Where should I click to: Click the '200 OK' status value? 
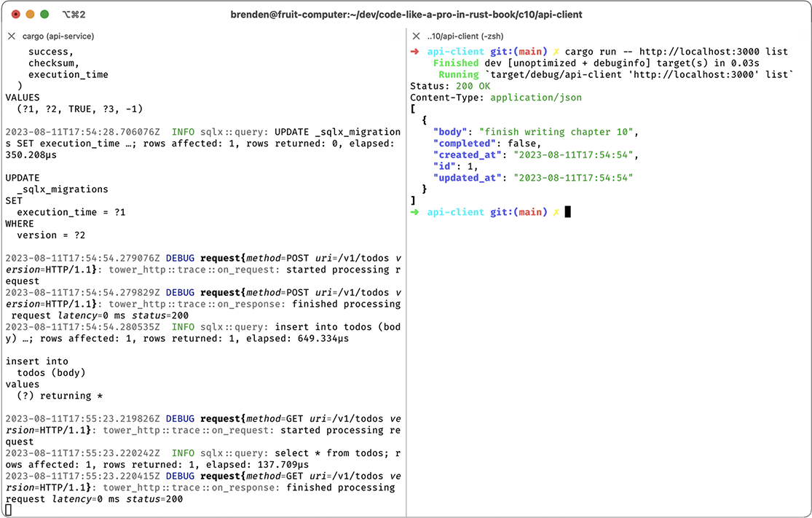(473, 86)
